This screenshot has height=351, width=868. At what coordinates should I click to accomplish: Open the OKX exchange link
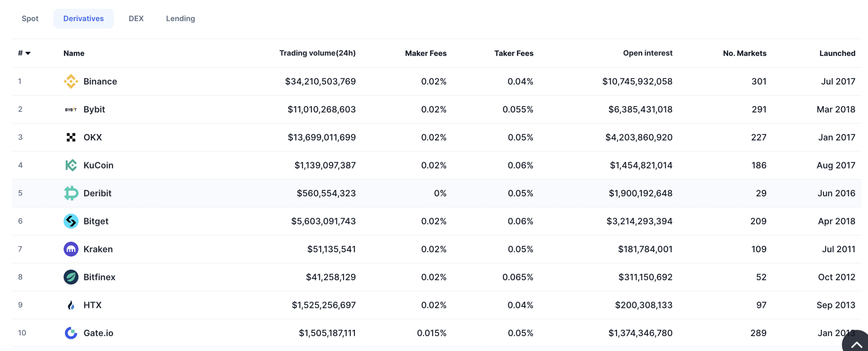tap(93, 137)
